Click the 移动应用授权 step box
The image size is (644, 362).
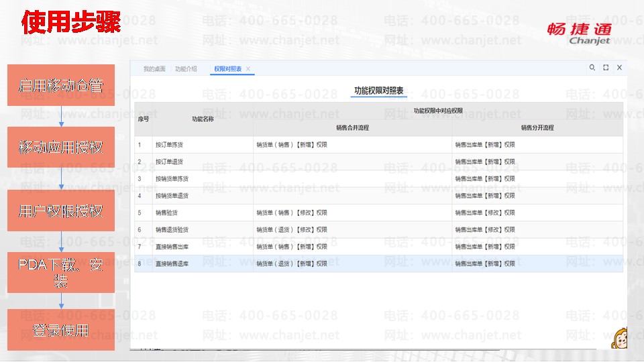[61, 147]
